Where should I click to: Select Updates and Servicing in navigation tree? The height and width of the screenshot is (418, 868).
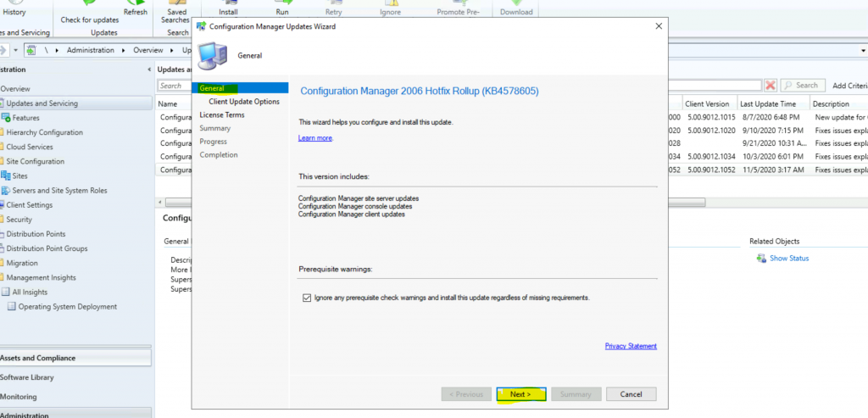point(75,103)
